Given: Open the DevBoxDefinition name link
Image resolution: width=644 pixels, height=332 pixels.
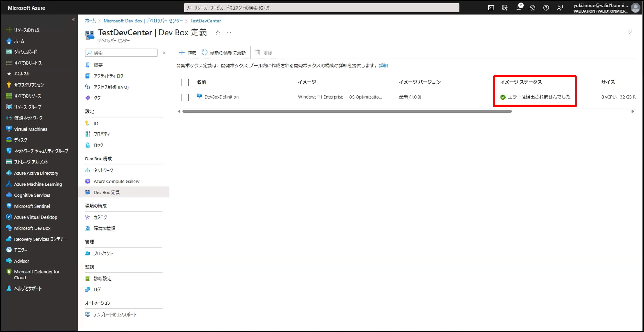Looking at the screenshot, I should 222,97.
